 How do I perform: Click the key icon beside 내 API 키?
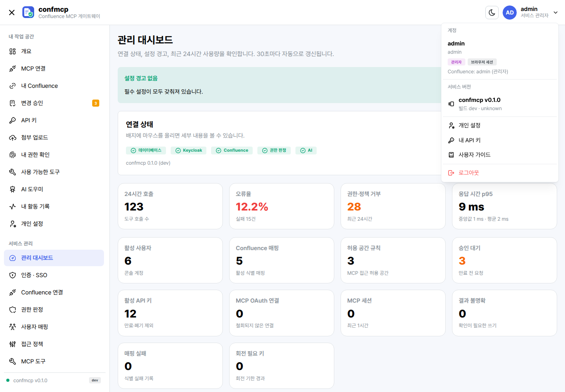tap(451, 140)
